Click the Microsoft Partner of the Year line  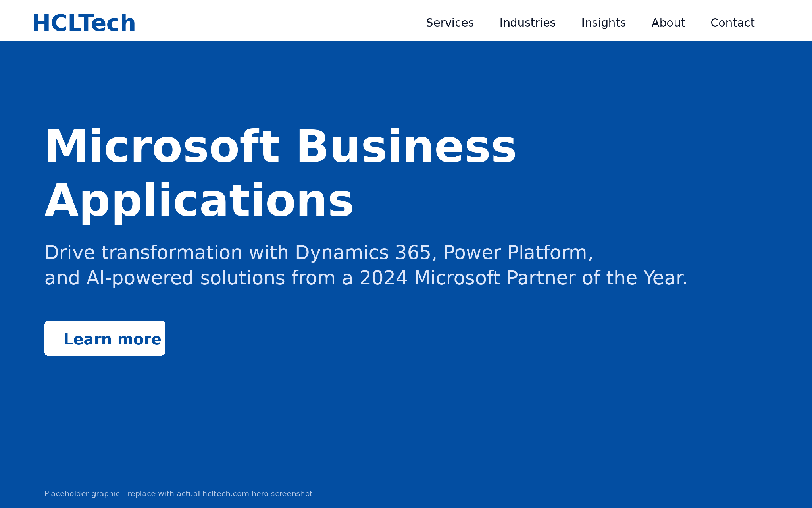366,278
